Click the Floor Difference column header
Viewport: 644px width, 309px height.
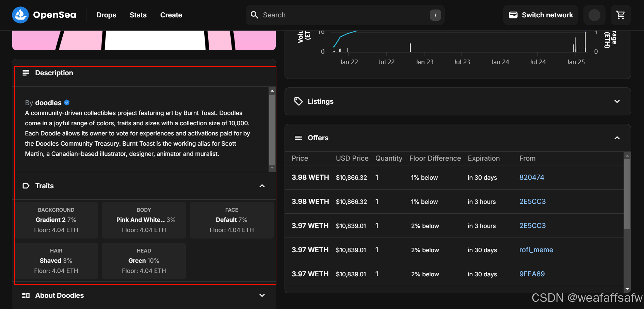[435, 158]
